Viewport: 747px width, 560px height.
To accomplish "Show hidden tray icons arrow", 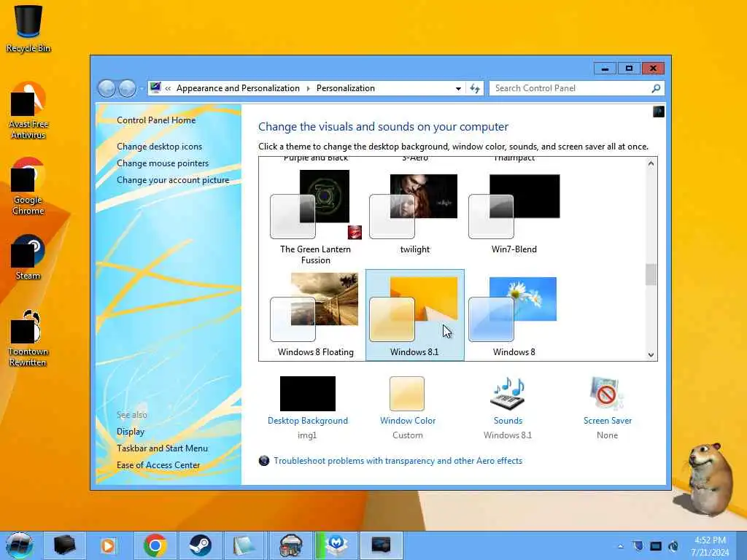I will (x=620, y=546).
